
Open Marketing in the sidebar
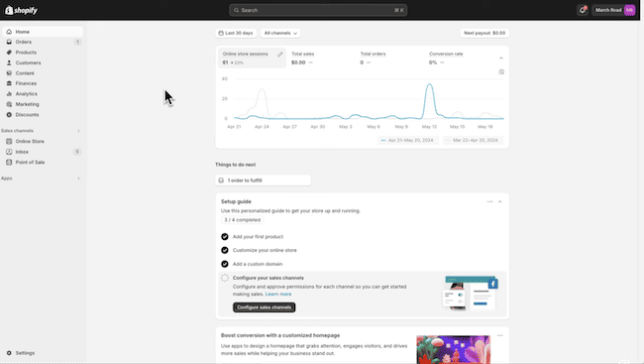[43, 104]
